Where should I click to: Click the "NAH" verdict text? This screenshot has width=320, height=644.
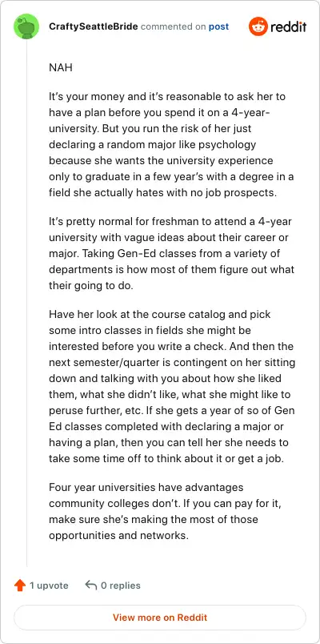pyautogui.click(x=61, y=67)
